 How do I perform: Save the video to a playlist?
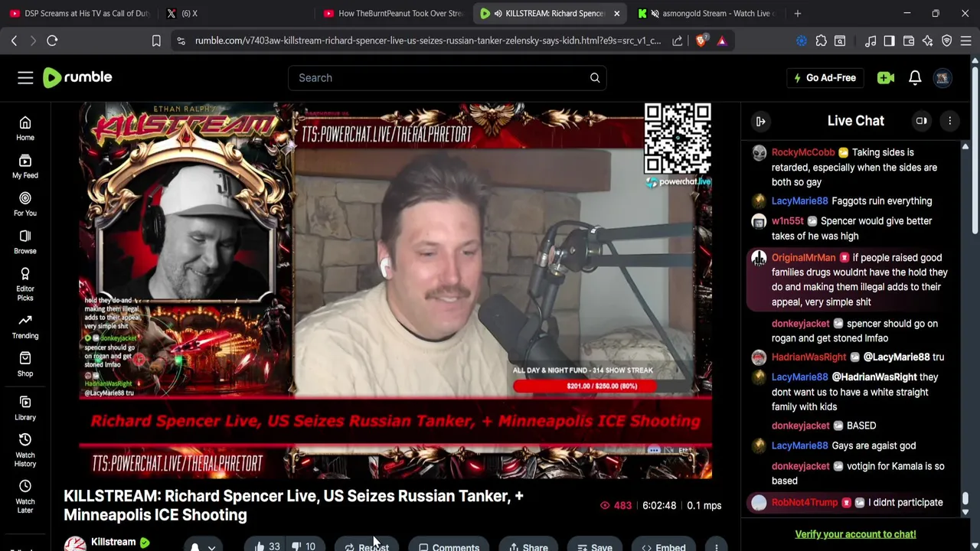[x=594, y=546]
